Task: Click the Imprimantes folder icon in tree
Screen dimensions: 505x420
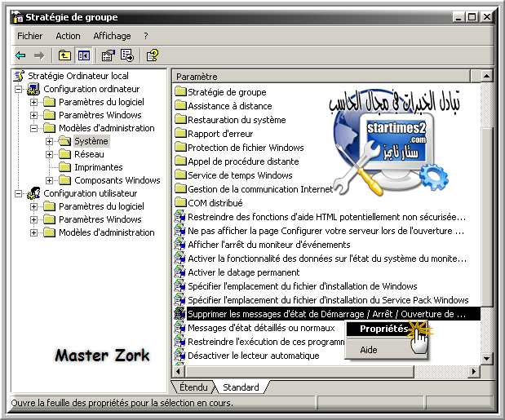Action: pyautogui.click(x=65, y=167)
